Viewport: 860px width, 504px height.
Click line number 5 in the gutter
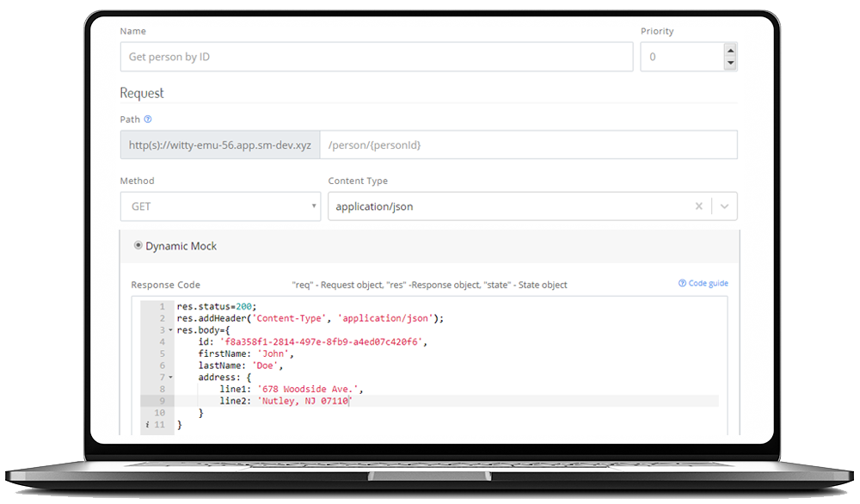click(162, 353)
